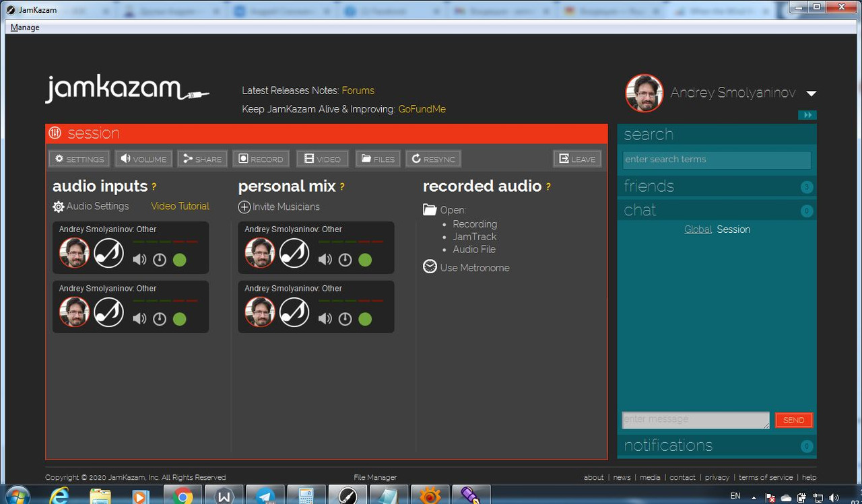862x504 pixels.
Task: Open terms of service footer link
Action: point(766,477)
